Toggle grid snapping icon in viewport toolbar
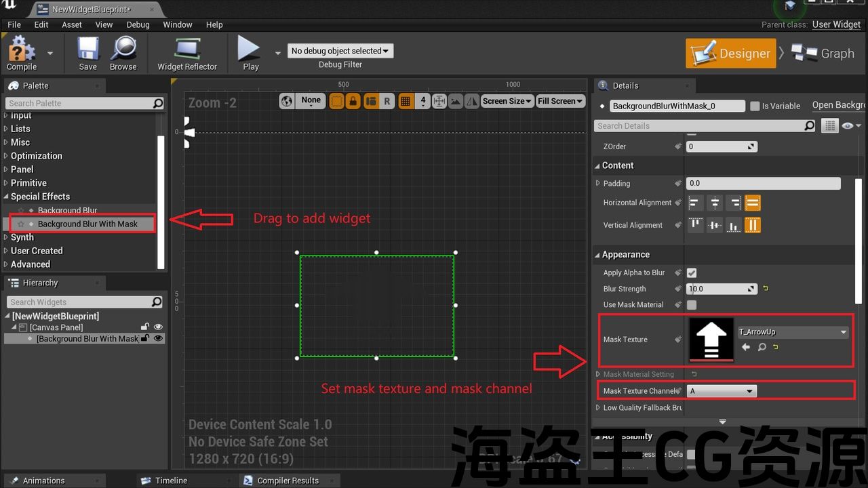868x488 pixels. click(406, 101)
